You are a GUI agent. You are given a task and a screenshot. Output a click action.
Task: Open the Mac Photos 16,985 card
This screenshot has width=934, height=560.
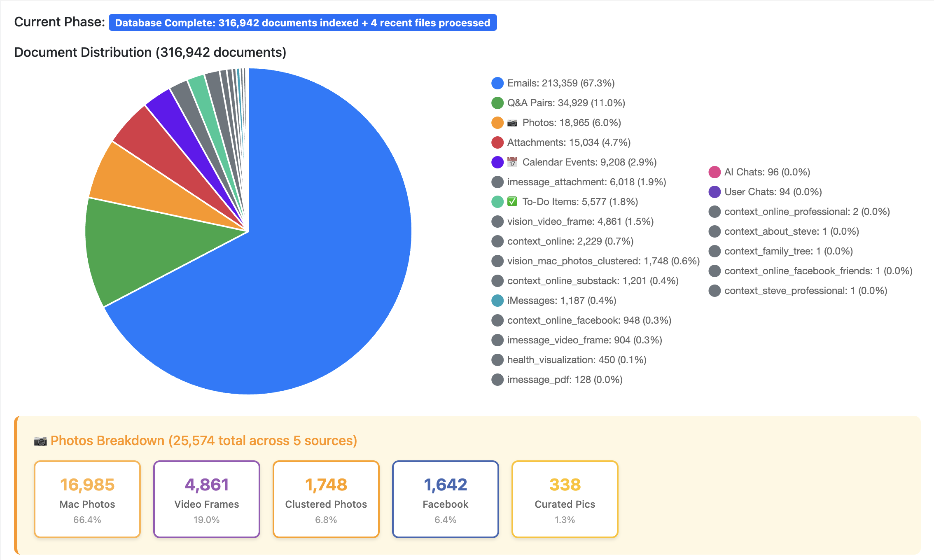click(87, 499)
